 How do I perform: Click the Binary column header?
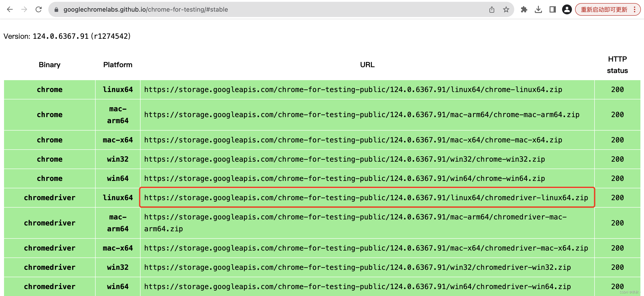coord(49,64)
